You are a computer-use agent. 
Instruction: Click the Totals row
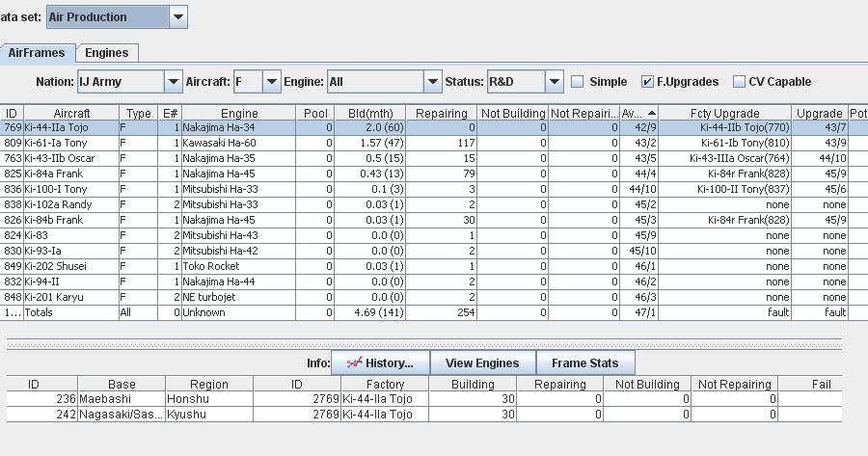click(434, 312)
